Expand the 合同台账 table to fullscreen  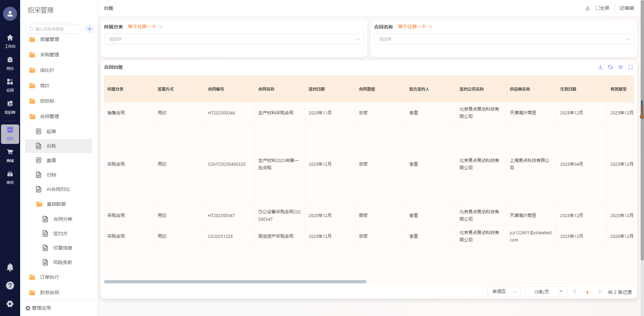631,67
